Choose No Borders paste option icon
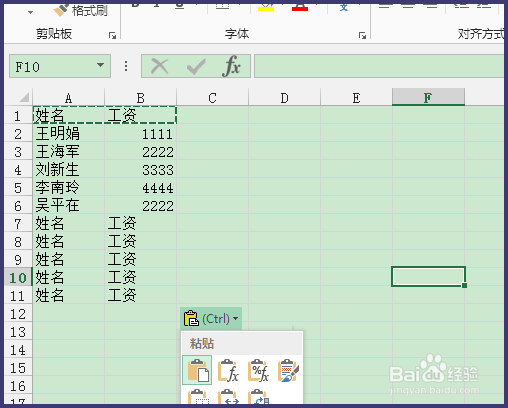Screen dimensions: 508x408 click(x=198, y=397)
